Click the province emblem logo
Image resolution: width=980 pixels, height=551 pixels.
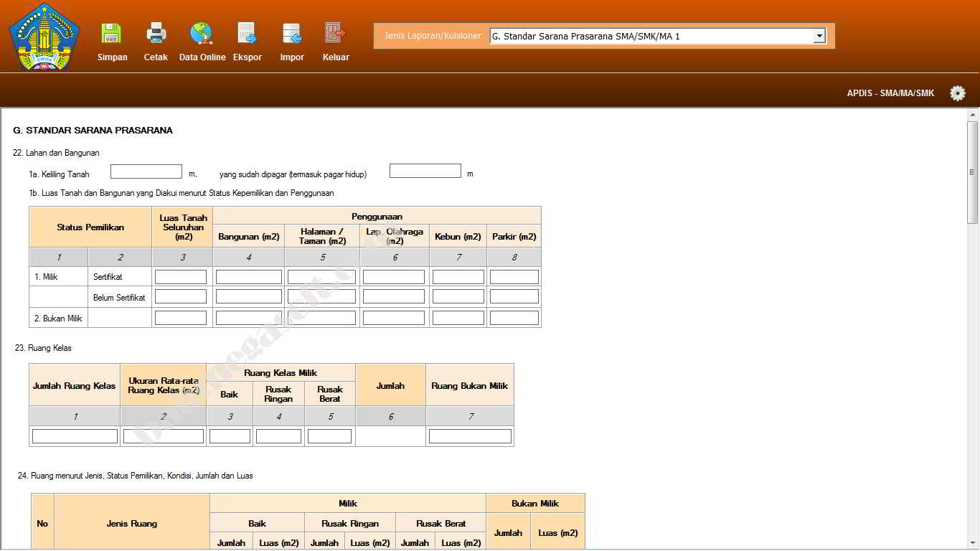click(44, 37)
